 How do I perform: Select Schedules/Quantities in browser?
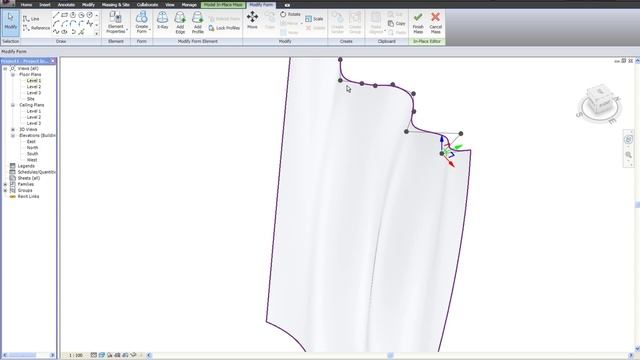(x=36, y=172)
